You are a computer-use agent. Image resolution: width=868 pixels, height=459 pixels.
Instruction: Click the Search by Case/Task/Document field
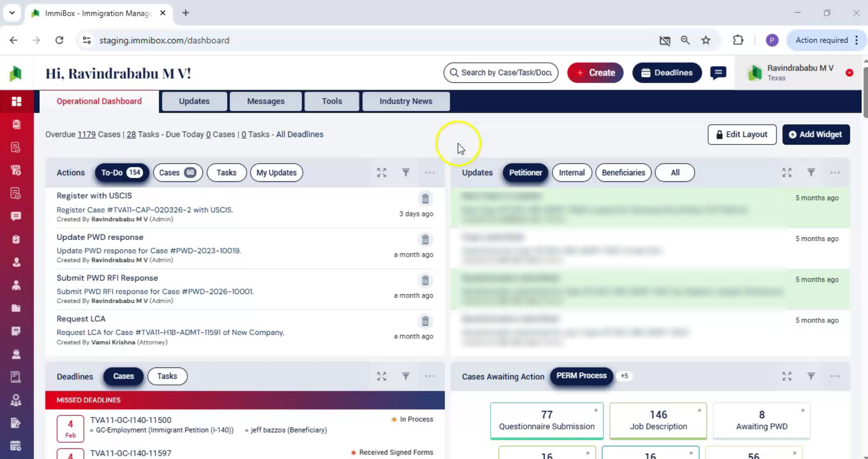501,73
